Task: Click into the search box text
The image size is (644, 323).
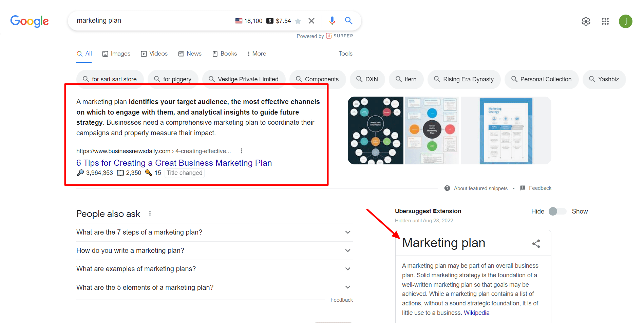Action: click(x=99, y=21)
